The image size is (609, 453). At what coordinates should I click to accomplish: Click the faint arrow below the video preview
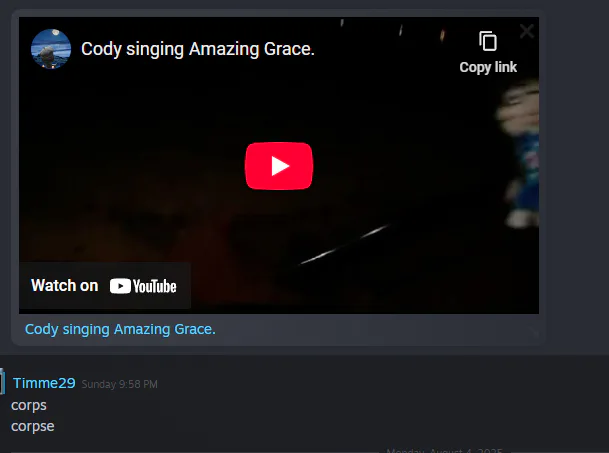[534, 332]
